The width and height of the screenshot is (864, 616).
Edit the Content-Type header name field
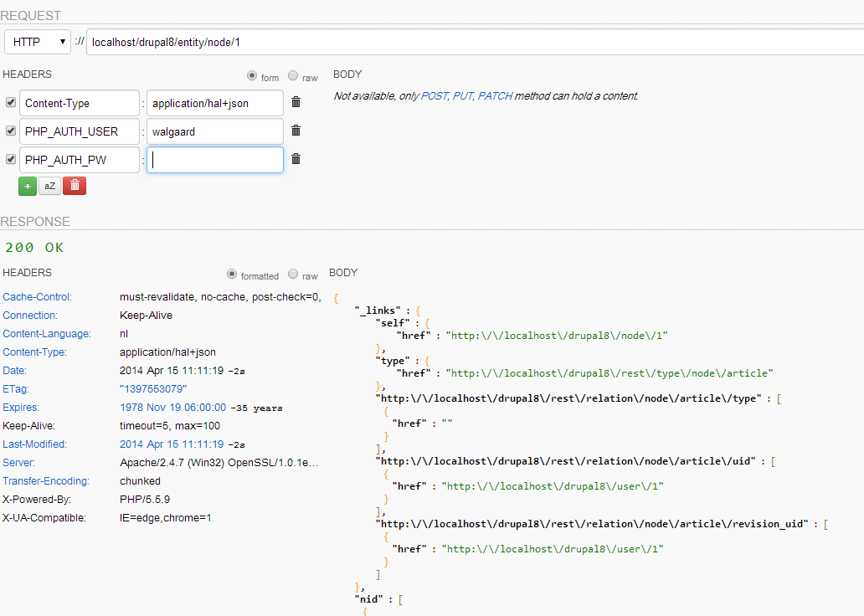pyautogui.click(x=80, y=103)
